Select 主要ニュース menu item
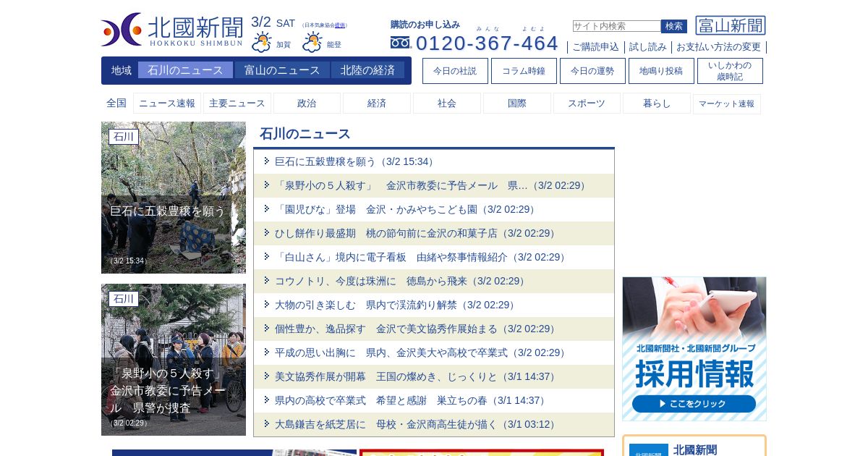Image resolution: width=868 pixels, height=456 pixels. click(x=237, y=104)
